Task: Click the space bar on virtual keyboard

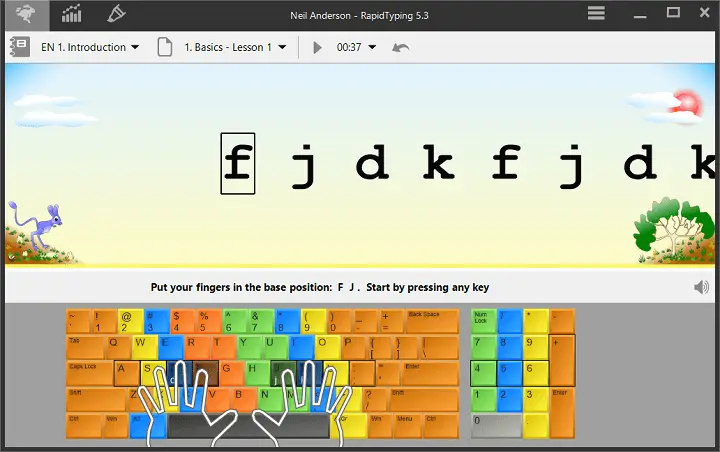Action: pos(248,426)
